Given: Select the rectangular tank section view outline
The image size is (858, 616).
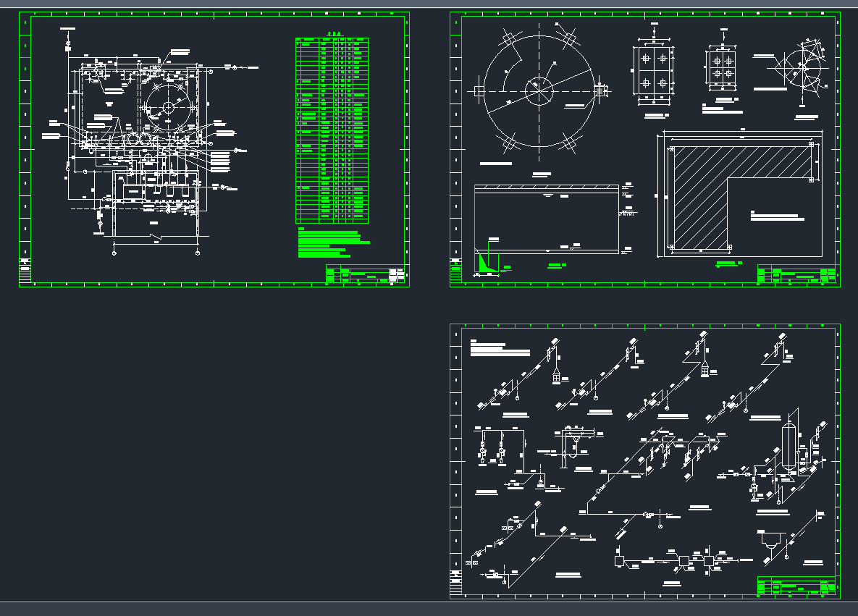Looking at the screenshot, I should 547,219.
